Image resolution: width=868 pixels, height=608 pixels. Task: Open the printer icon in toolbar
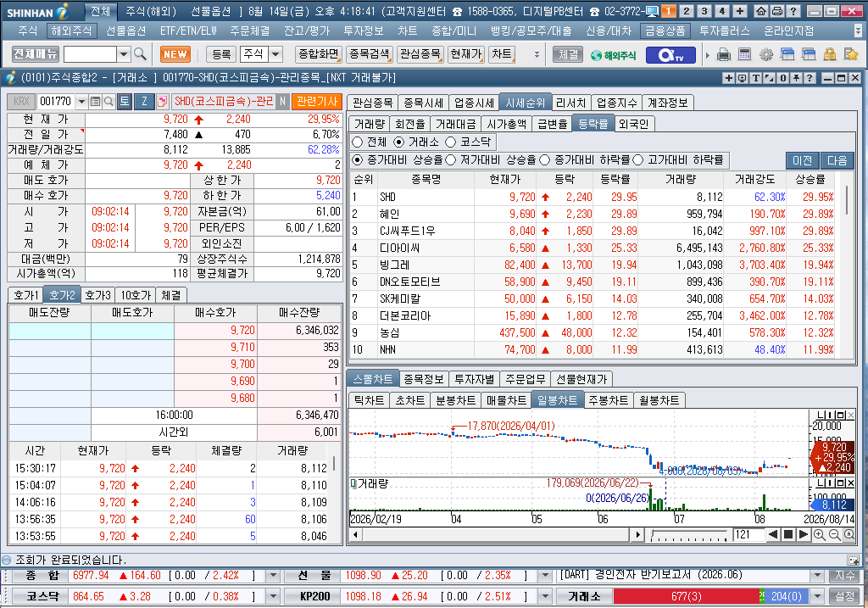(x=724, y=54)
